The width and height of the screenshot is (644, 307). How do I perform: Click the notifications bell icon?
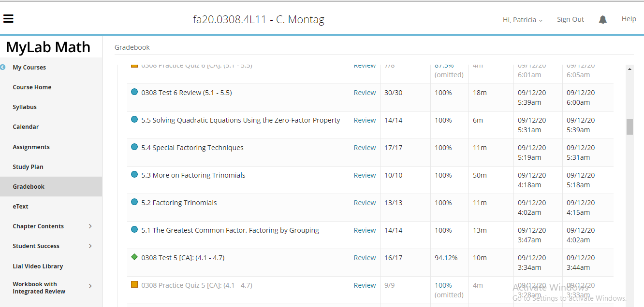(602, 20)
